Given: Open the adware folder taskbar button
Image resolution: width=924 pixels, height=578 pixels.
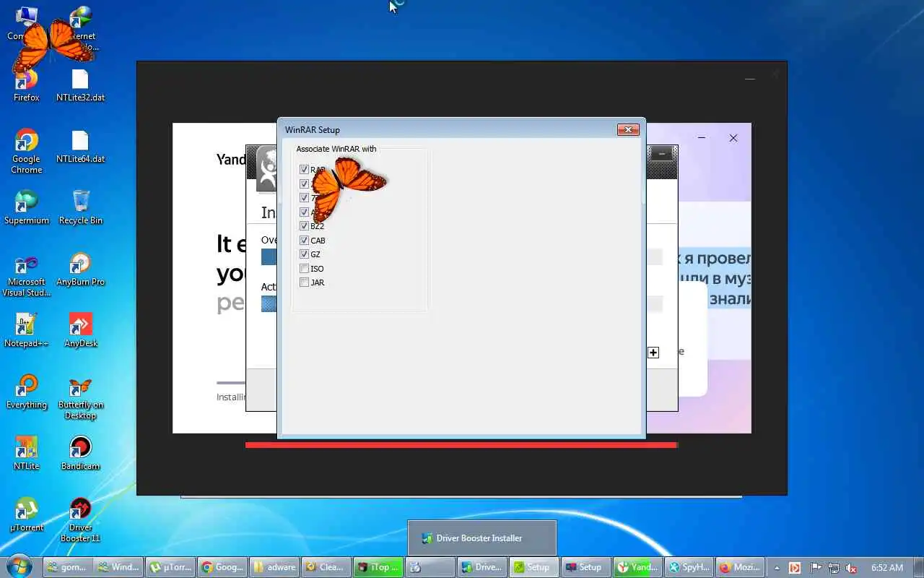Looking at the screenshot, I should pyautogui.click(x=275, y=567).
